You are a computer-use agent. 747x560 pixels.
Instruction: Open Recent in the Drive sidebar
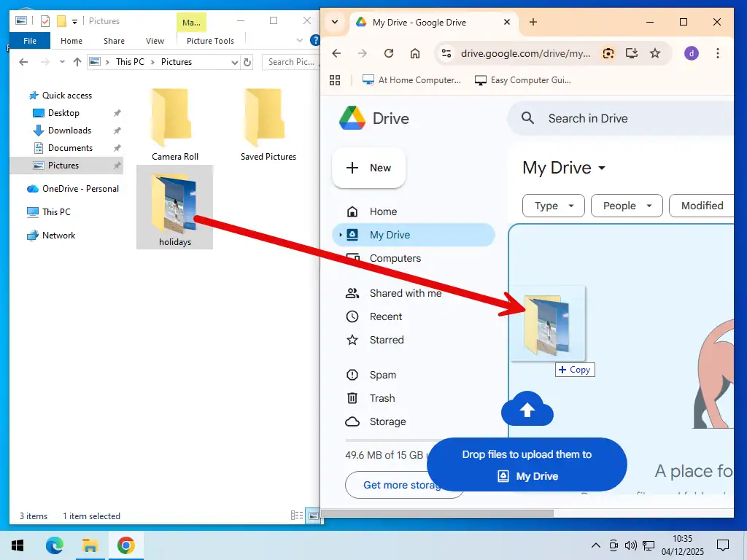point(386,316)
